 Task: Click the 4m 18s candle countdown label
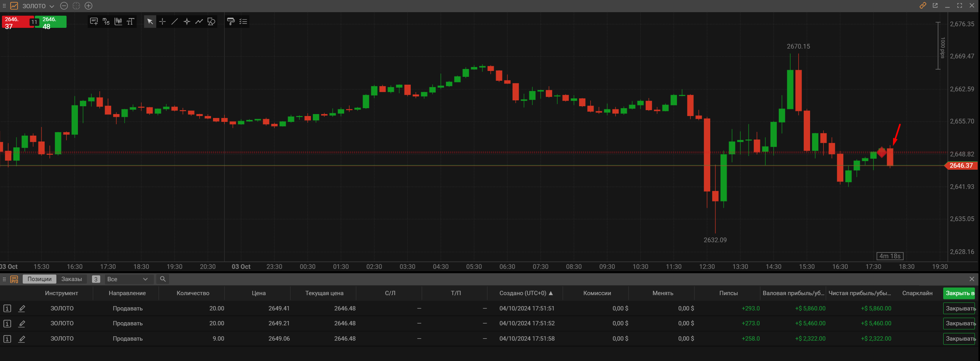(x=890, y=256)
